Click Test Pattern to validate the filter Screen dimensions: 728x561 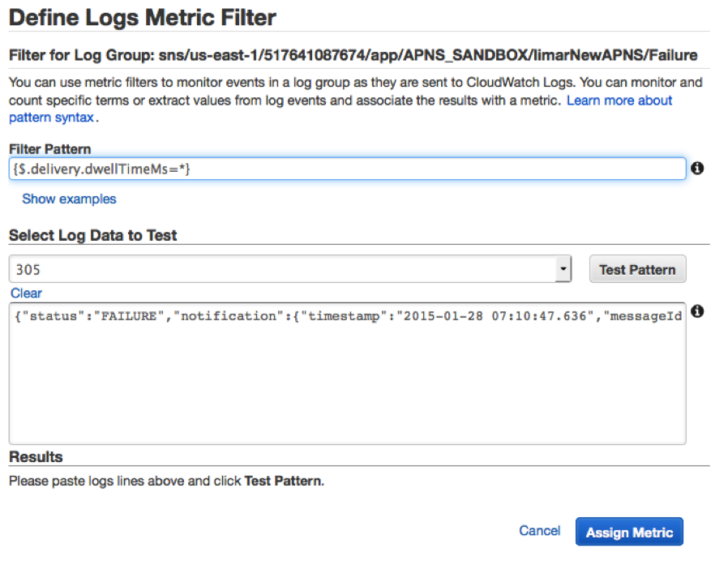(x=637, y=268)
